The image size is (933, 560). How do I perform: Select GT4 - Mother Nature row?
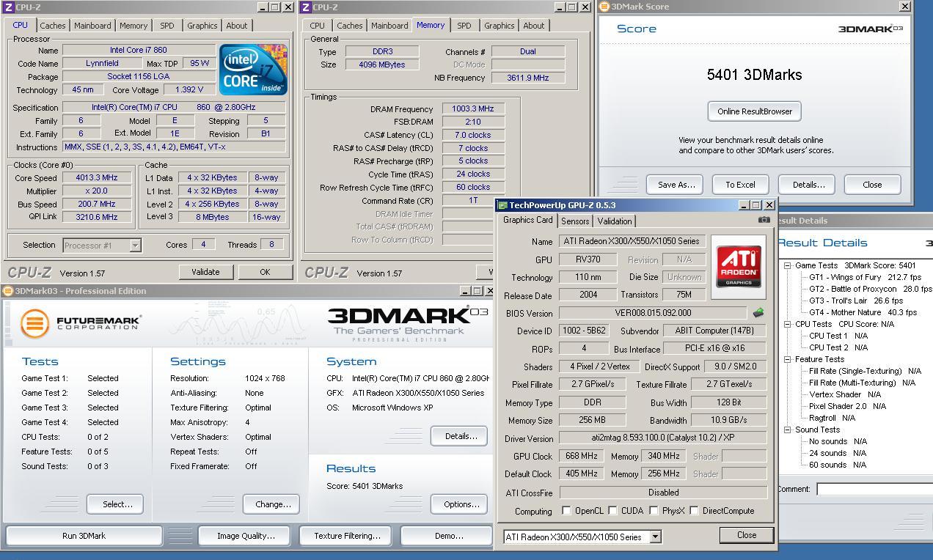[863, 312]
